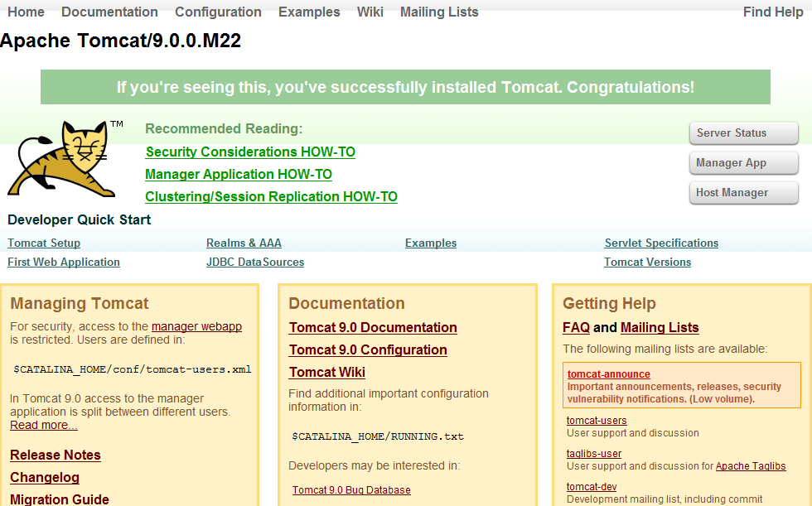
Task: Click the Host Manager button
Action: 743,193
